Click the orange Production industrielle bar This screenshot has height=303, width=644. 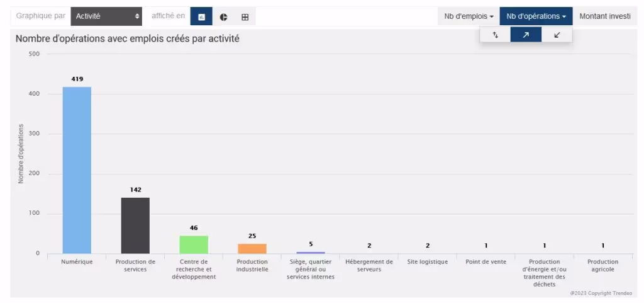point(252,249)
